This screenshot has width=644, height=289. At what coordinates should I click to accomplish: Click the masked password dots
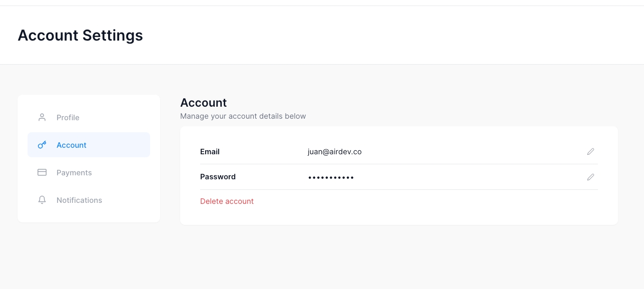[x=331, y=177]
